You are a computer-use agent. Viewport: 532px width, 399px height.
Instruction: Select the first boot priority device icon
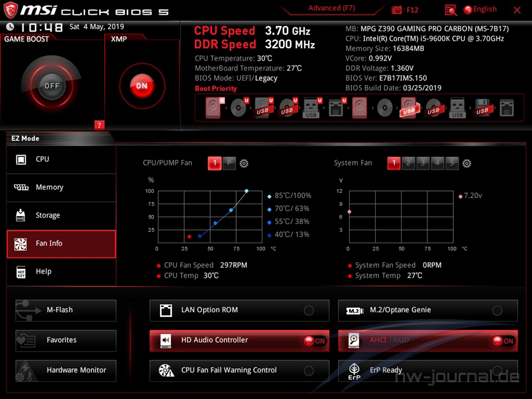(x=213, y=109)
